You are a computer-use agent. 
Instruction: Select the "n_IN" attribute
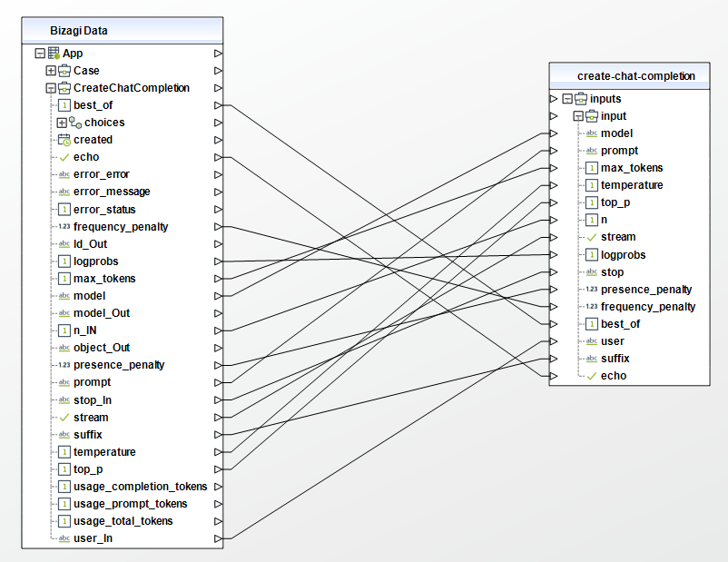(85, 330)
